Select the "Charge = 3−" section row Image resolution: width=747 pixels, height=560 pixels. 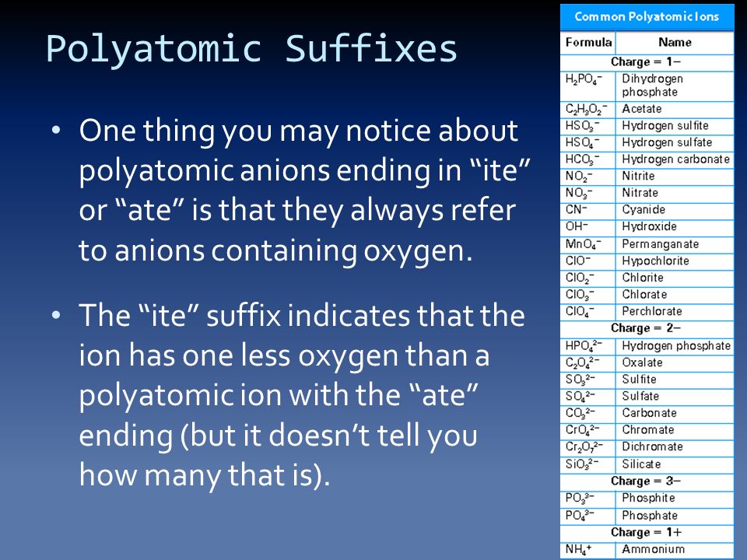click(x=647, y=481)
